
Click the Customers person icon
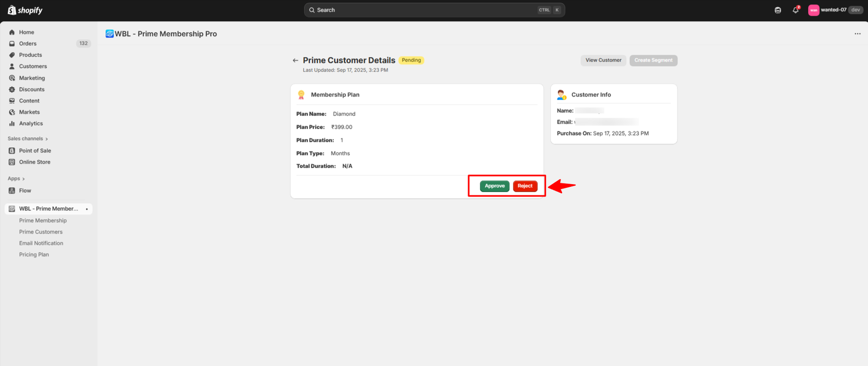[12, 67]
